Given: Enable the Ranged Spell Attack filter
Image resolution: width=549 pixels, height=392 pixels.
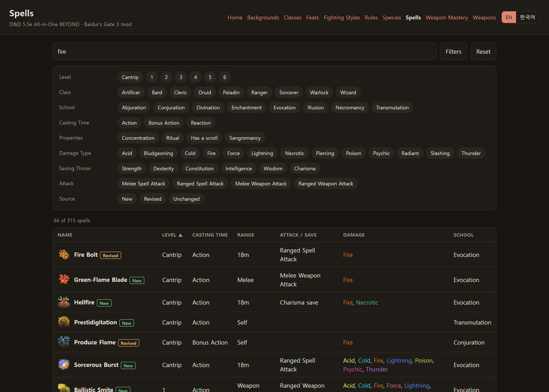Looking at the screenshot, I should point(200,184).
